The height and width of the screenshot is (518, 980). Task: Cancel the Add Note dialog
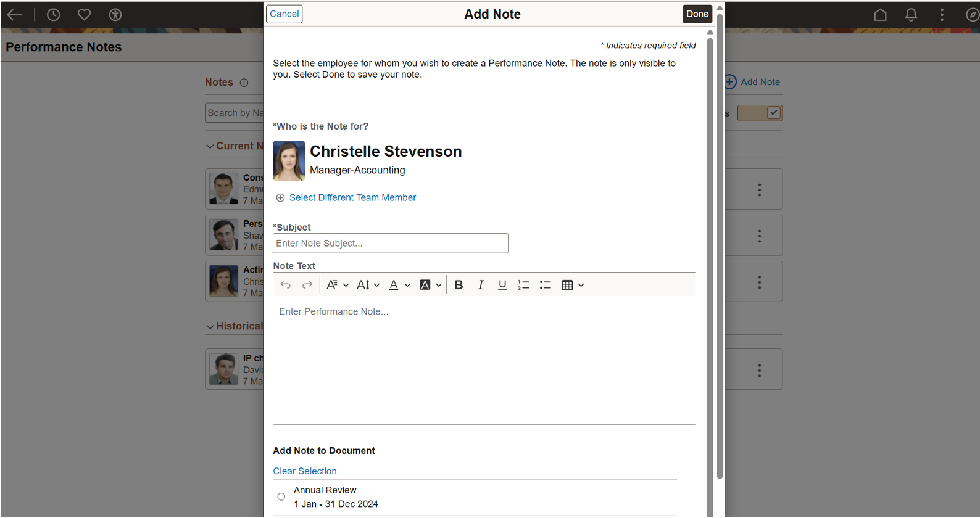pos(284,14)
